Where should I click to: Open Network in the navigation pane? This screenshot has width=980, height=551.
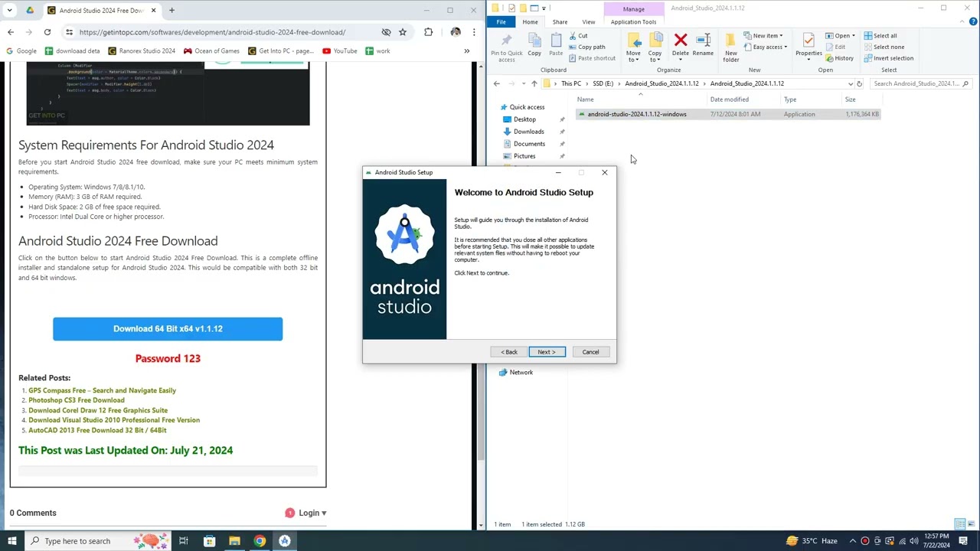[x=521, y=372]
